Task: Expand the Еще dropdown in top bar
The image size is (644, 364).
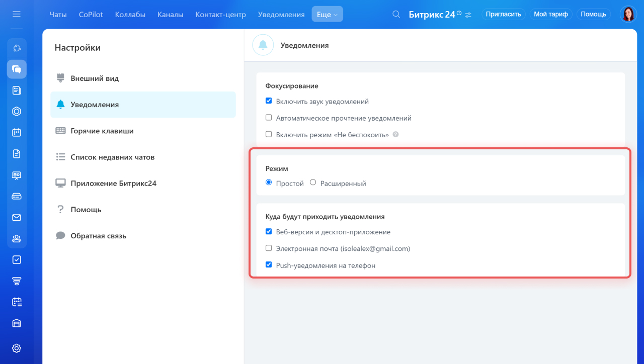Action: tap(328, 14)
